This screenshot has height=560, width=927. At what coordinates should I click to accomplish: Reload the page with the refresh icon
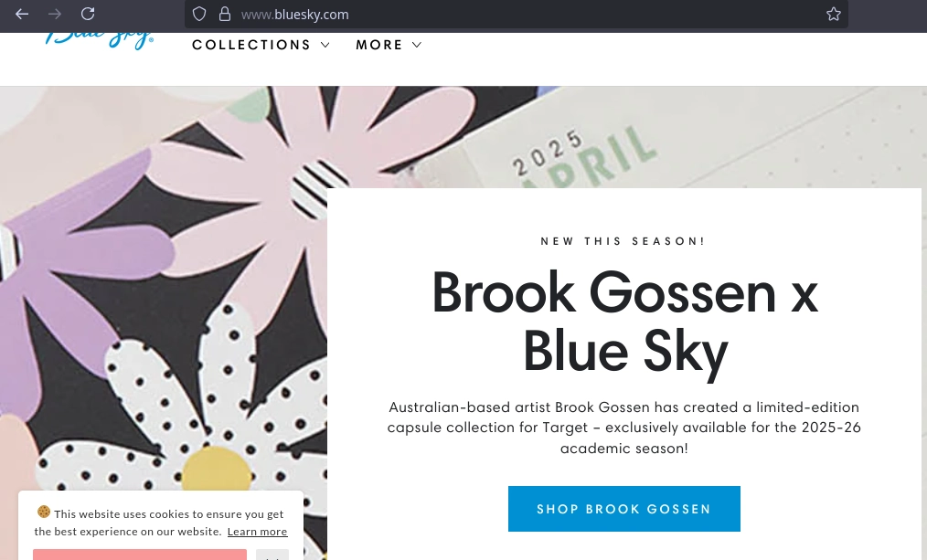click(88, 15)
